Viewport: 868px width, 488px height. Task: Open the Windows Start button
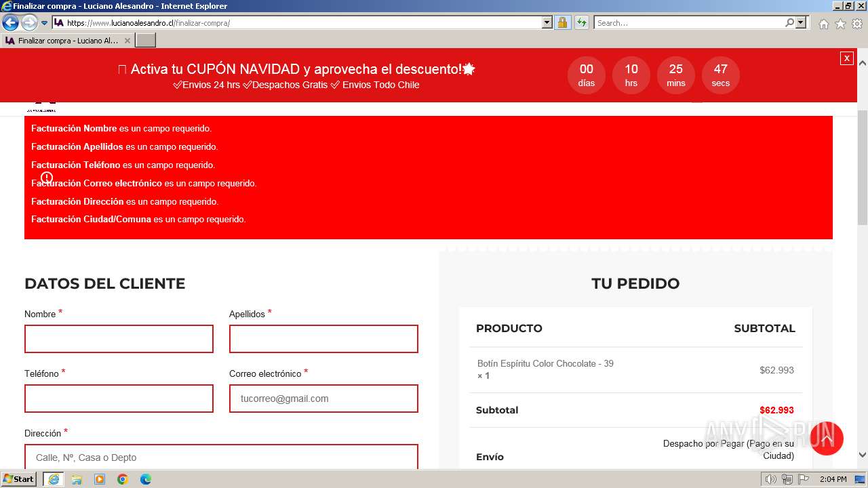tap(19, 479)
